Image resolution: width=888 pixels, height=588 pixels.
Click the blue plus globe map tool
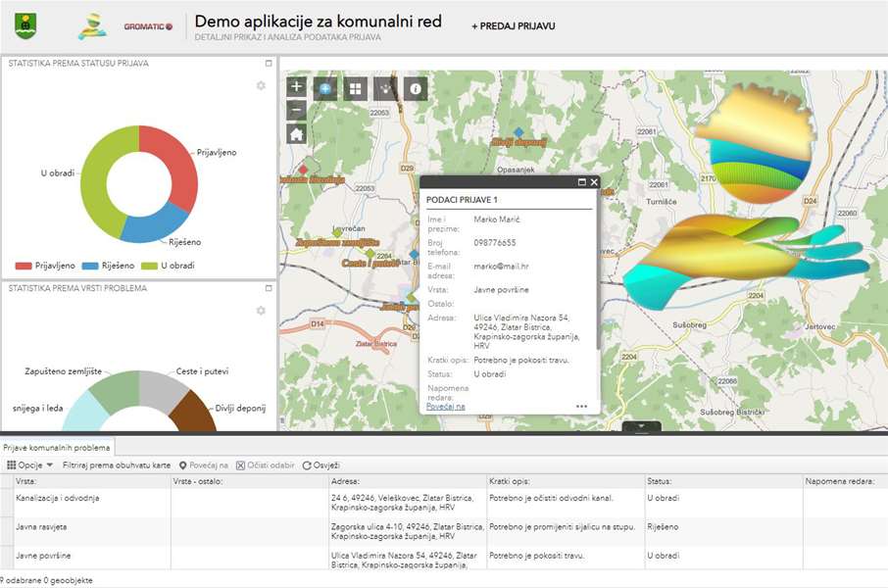pyautogui.click(x=325, y=88)
